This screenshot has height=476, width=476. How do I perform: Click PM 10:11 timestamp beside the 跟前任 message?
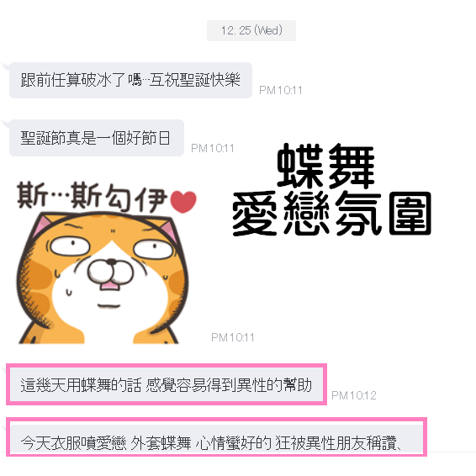[281, 91]
